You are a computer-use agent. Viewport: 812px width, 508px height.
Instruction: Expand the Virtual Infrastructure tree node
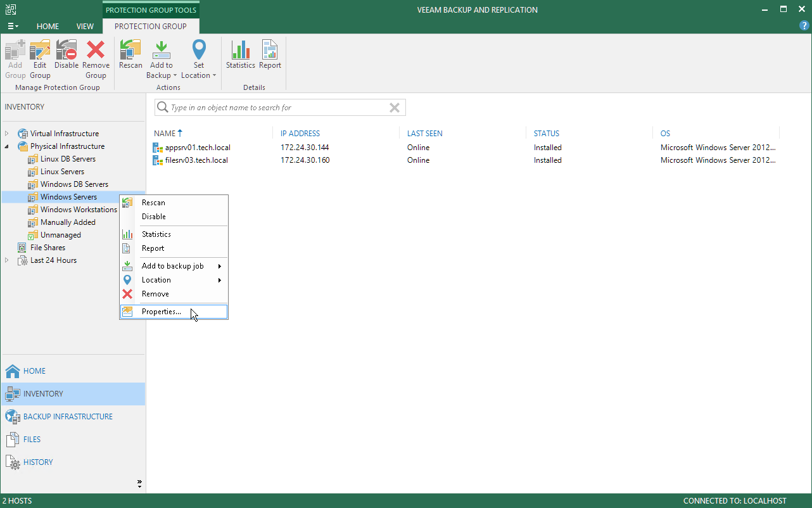(7, 134)
